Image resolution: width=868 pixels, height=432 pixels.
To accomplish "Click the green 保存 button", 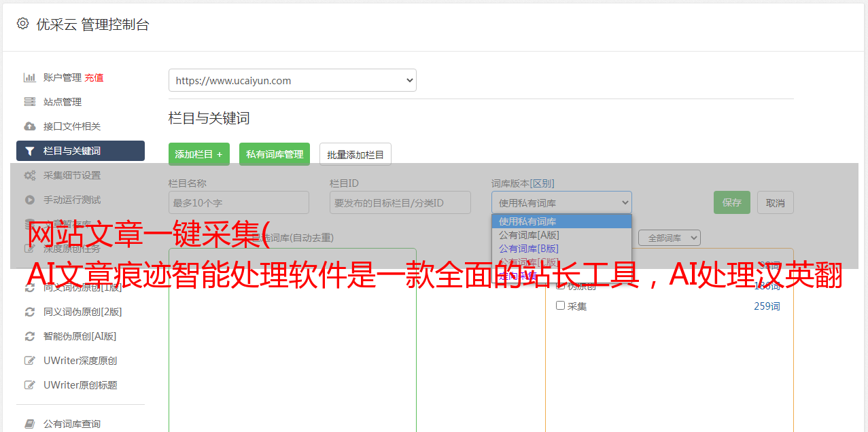I will click(732, 202).
